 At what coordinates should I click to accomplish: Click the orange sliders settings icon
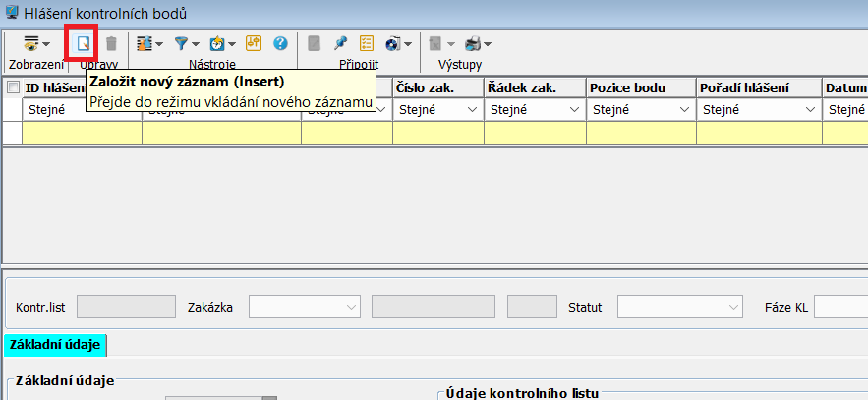tap(254, 43)
